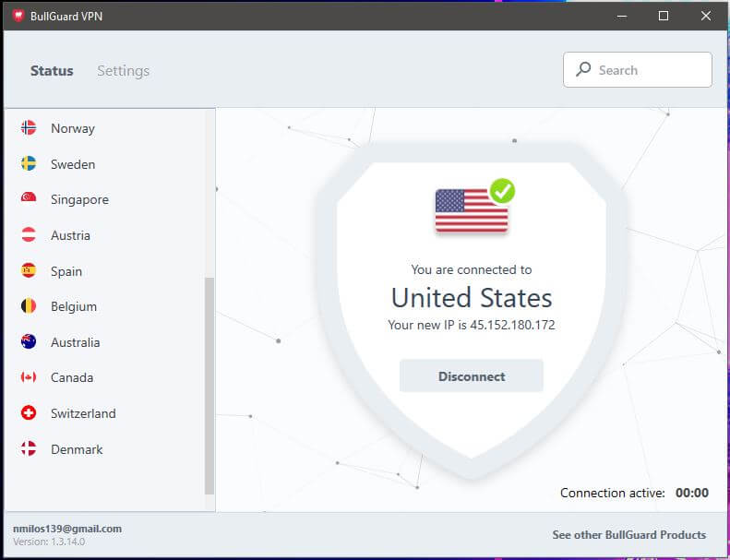The width and height of the screenshot is (730, 560).
Task: Select Belgium server name
Action: (x=74, y=307)
